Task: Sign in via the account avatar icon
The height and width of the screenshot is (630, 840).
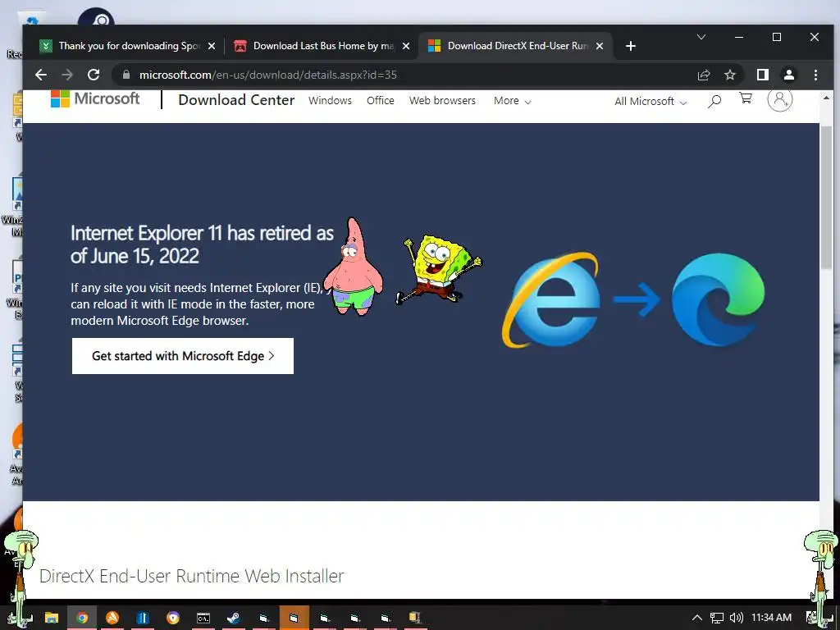Action: pos(780,99)
